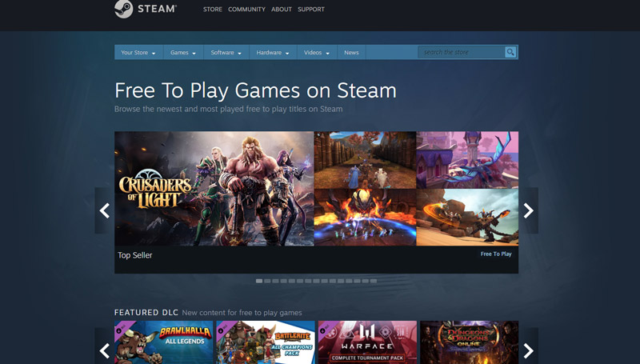
Task: Expand the Hardware dropdown
Action: [x=273, y=52]
